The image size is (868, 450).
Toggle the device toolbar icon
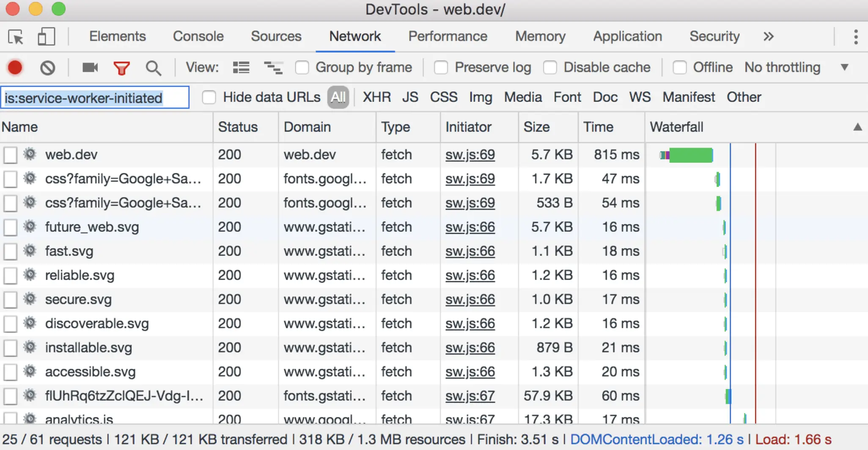pos(46,37)
